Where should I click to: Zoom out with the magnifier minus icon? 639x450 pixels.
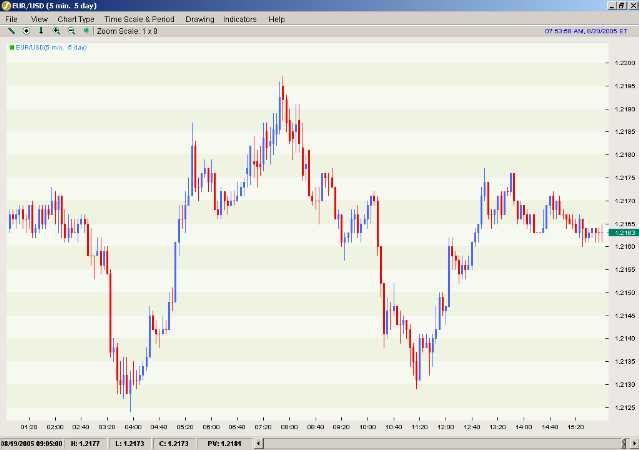click(71, 31)
